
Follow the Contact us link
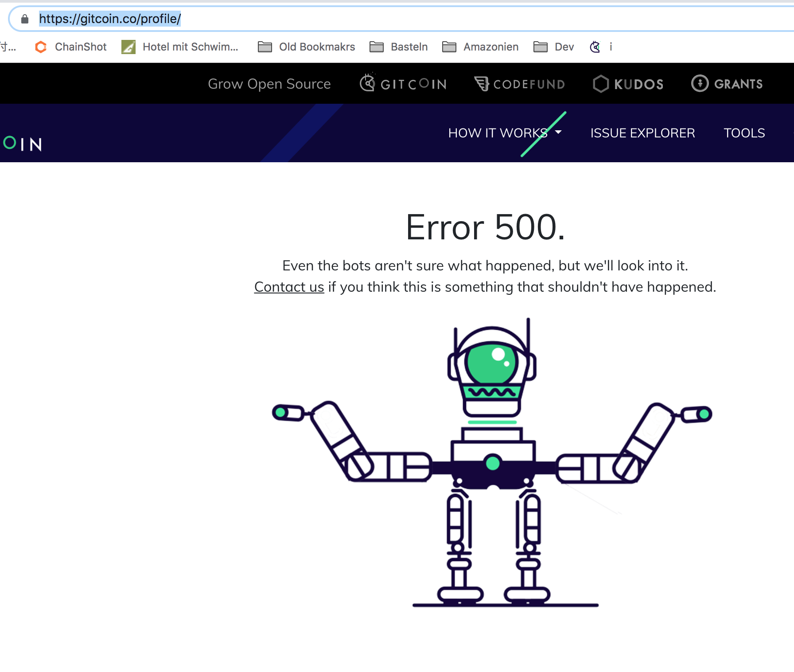pos(289,287)
